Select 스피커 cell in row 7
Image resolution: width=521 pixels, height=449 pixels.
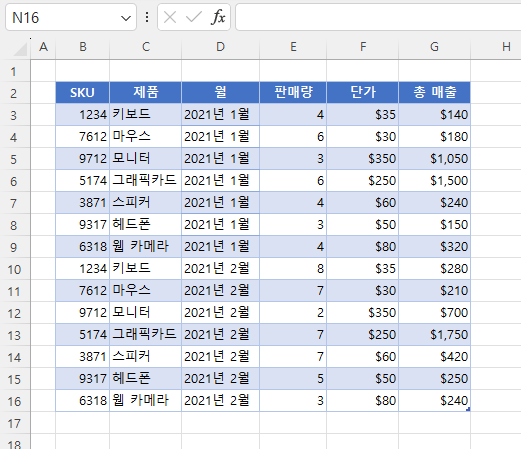click(x=146, y=203)
